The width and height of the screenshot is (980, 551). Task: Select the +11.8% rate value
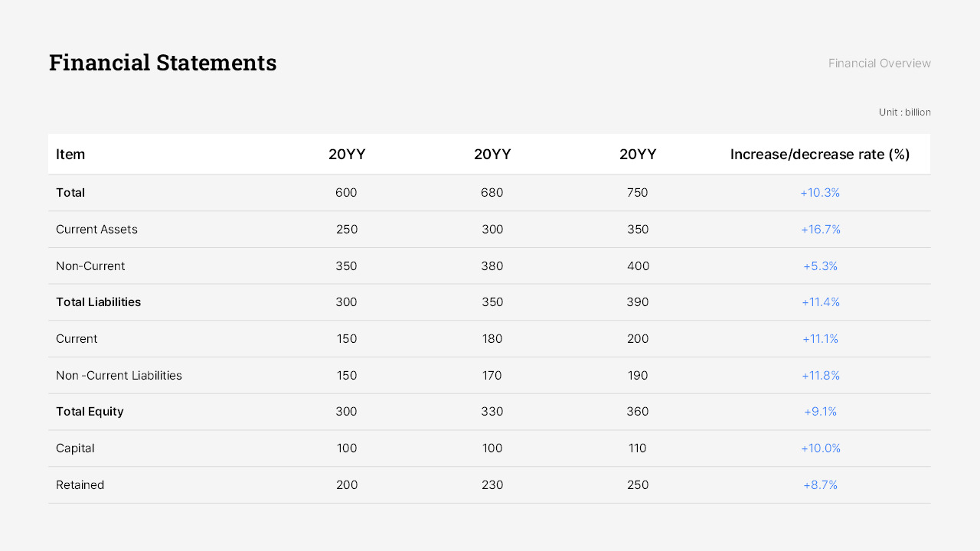tap(820, 376)
